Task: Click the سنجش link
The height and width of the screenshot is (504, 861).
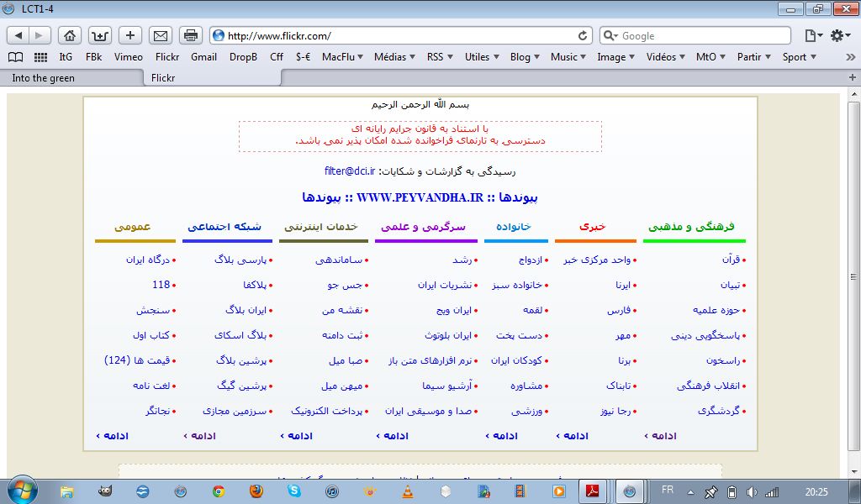Action: (153, 310)
